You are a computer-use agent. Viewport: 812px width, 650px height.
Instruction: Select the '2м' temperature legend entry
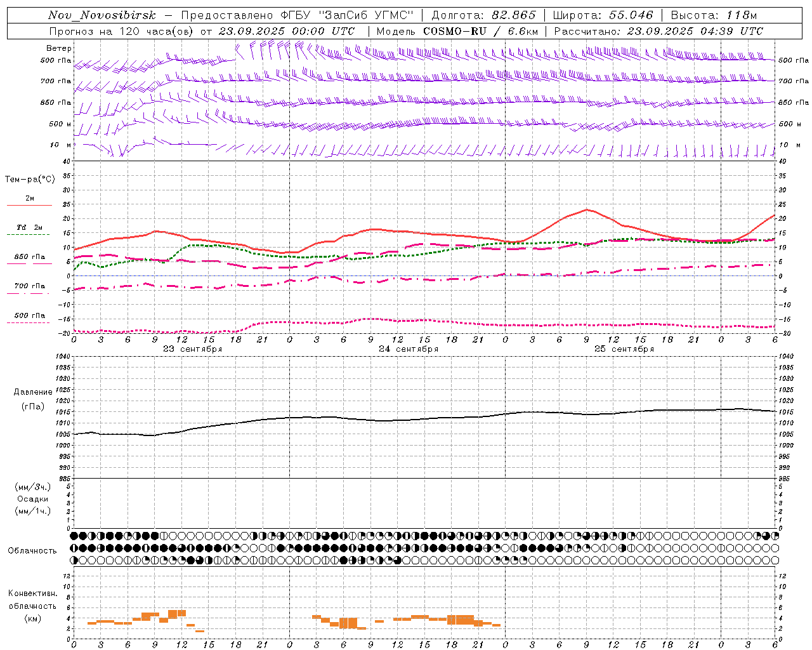(x=30, y=198)
